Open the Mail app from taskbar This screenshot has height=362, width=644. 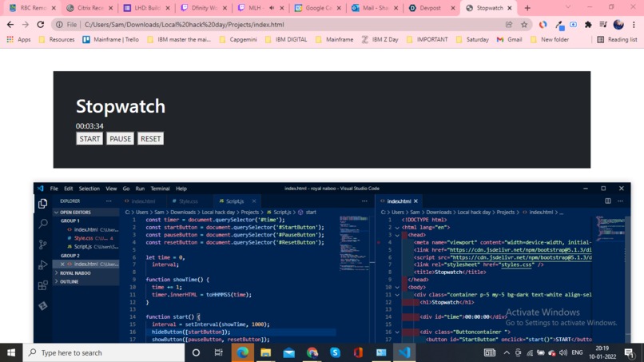[288, 352]
